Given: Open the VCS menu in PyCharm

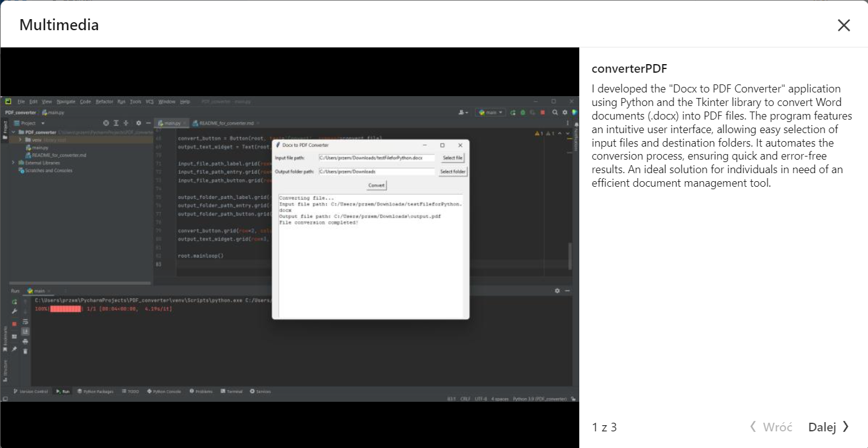Looking at the screenshot, I should 150,102.
